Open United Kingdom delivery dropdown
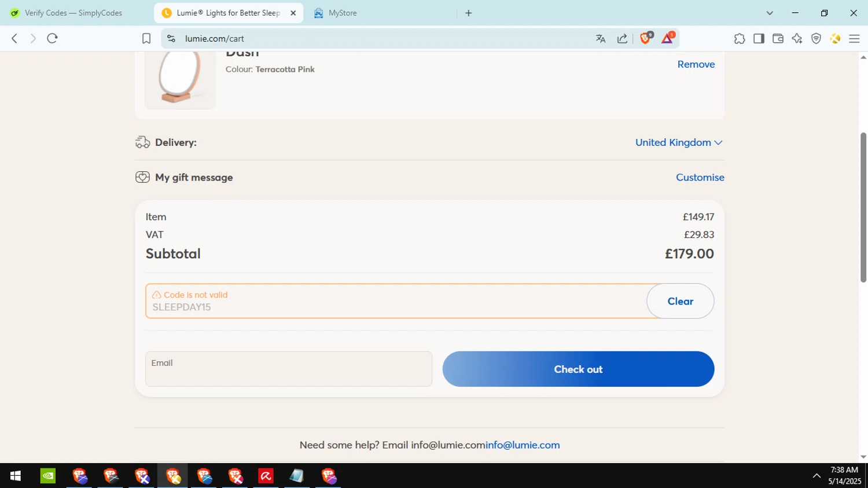 click(x=679, y=142)
